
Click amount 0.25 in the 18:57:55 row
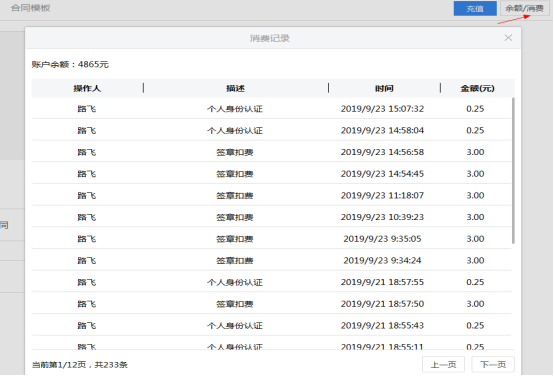click(x=475, y=282)
